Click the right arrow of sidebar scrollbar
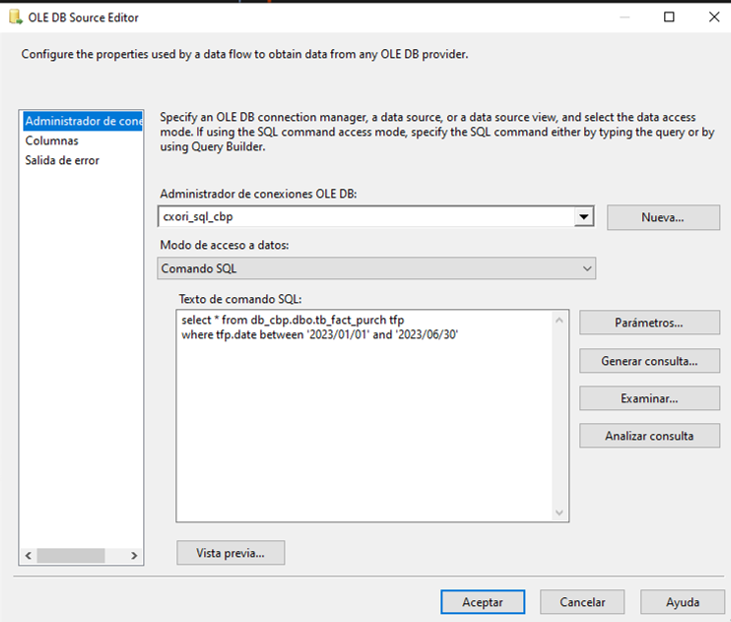The height and width of the screenshot is (622, 731). point(134,555)
